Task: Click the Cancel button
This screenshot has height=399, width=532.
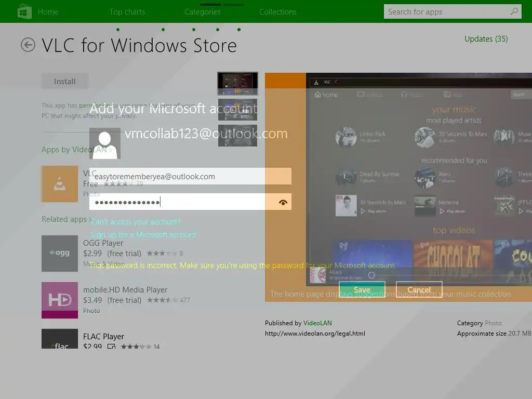Action: click(x=419, y=290)
